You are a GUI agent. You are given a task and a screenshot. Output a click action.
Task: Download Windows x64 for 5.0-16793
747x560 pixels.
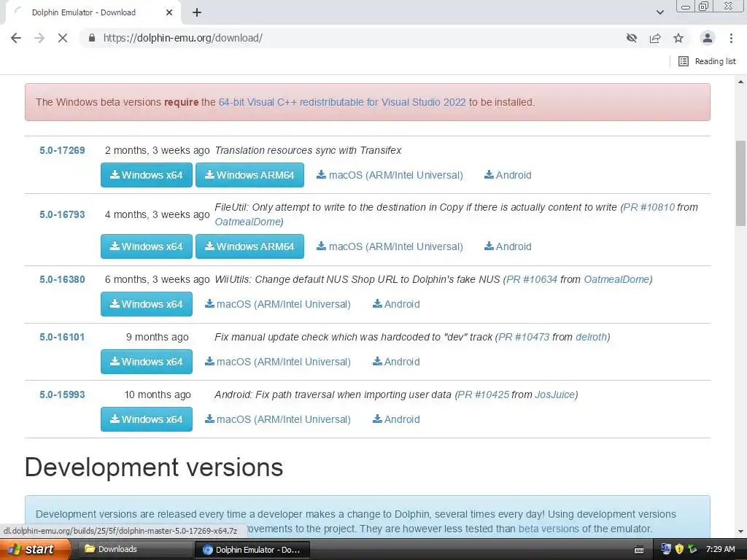[x=146, y=246]
